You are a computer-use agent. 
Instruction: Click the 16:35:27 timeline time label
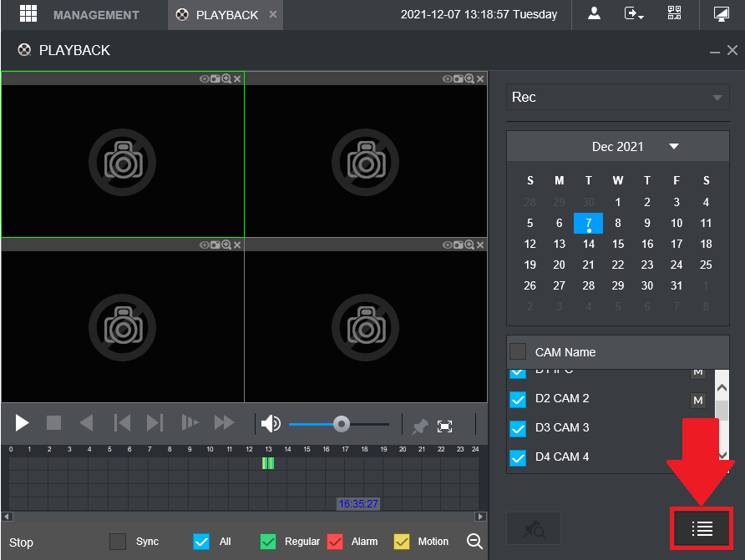[358, 503]
